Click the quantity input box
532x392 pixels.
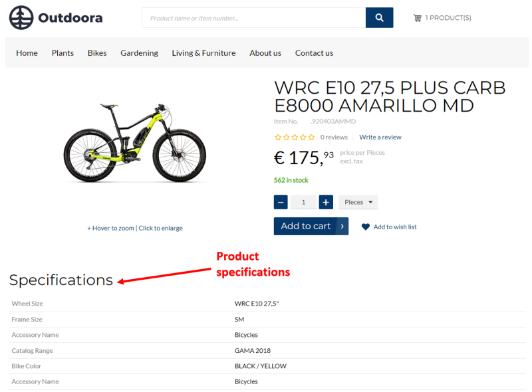303,202
